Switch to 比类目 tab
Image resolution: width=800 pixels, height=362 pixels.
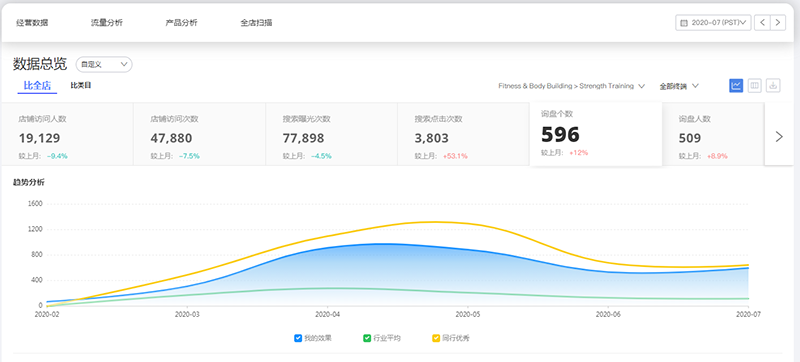(81, 85)
